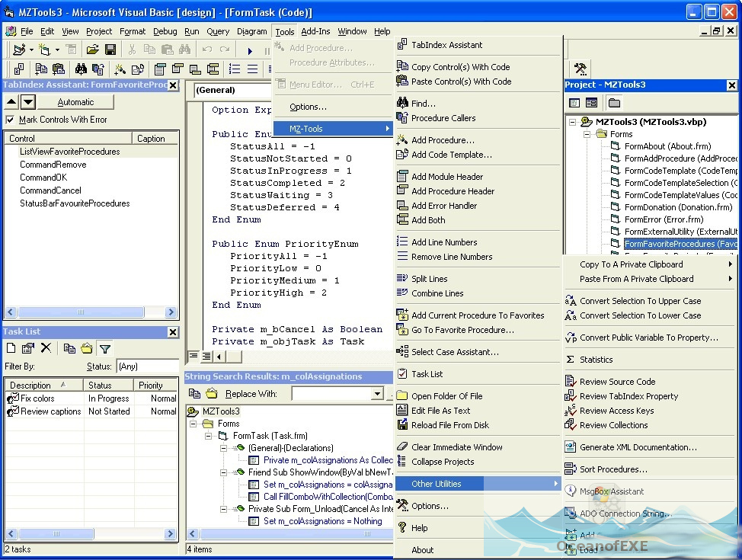Viewport: 742px width, 560px height.
Task: Click the Edit Task properties icon in Task List
Action: tap(28, 348)
